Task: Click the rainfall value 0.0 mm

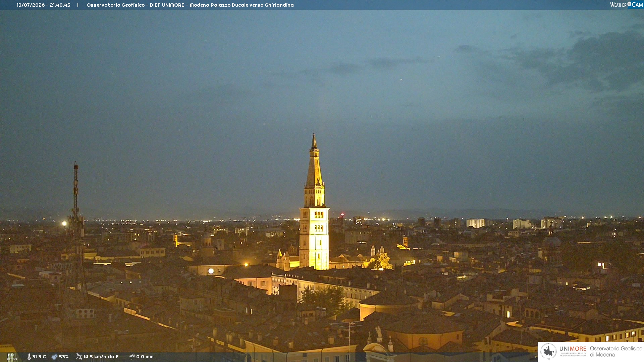Action: point(145,357)
